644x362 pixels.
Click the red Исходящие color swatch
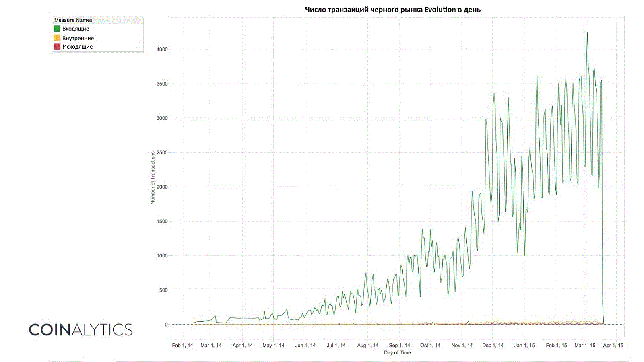57,47
